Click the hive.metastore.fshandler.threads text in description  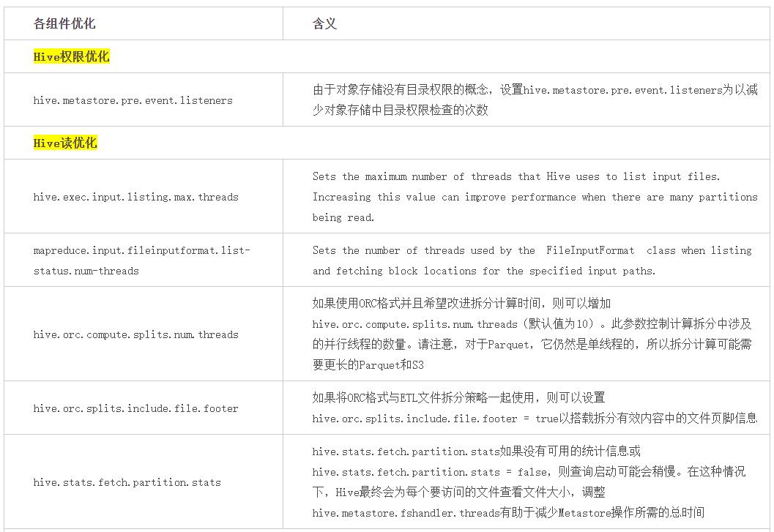pos(406,513)
